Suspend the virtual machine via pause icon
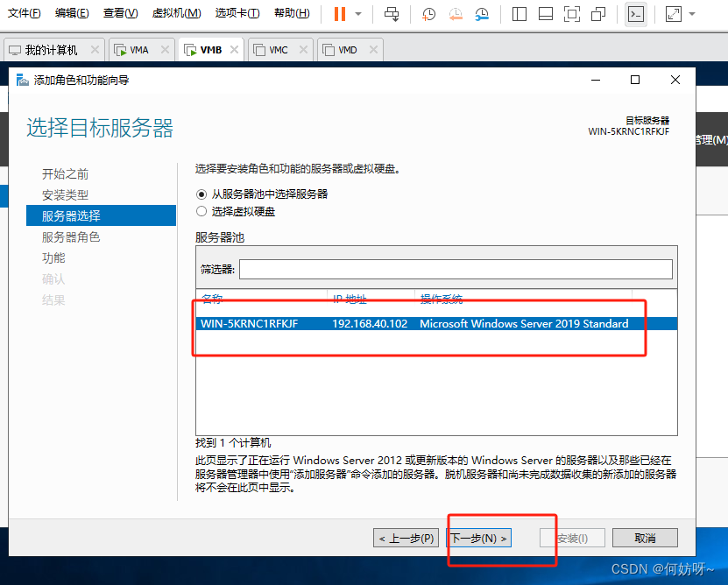 click(340, 13)
